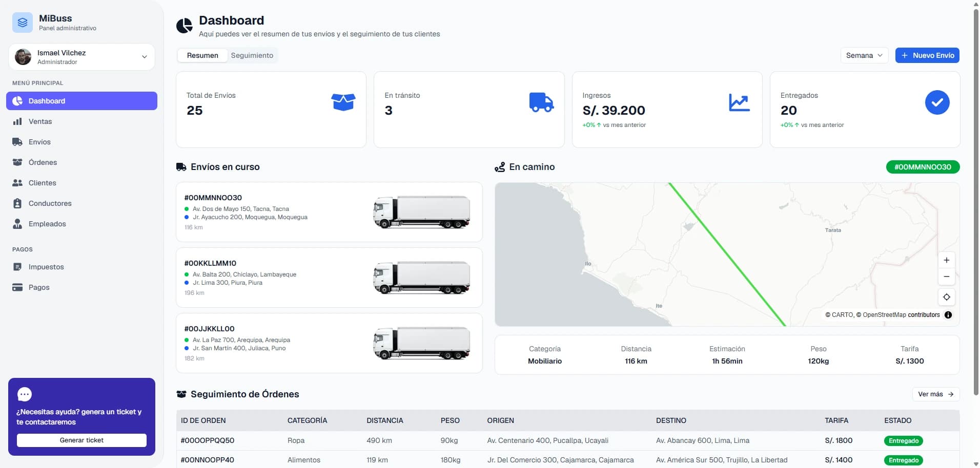Center map with the locate icon
The height and width of the screenshot is (468, 980).
tap(946, 297)
